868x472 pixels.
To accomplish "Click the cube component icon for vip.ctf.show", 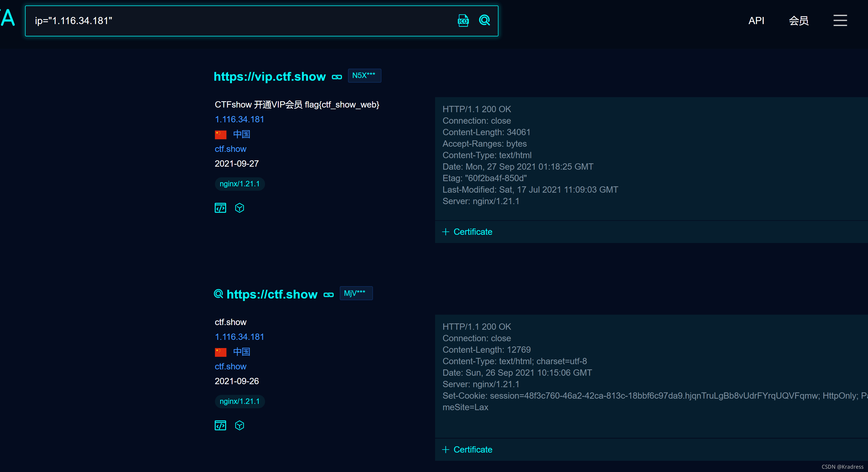I will point(239,208).
